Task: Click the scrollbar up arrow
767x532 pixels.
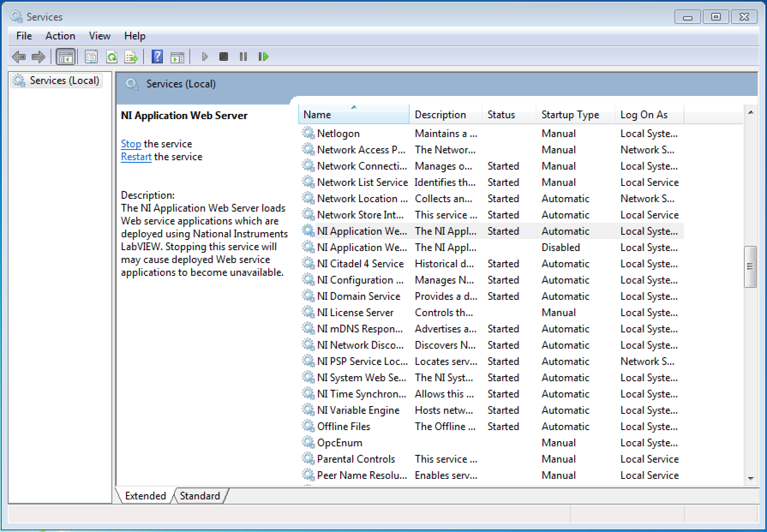Action: pyautogui.click(x=751, y=112)
